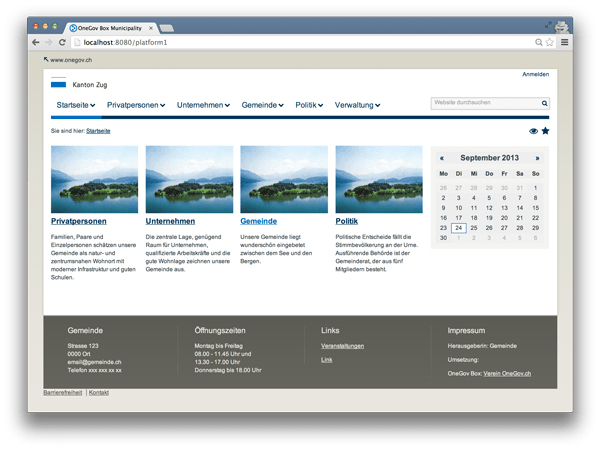Click the Gemeinde lake thumbnail image
Viewport: 600px width, 450px height.
[x=284, y=179]
